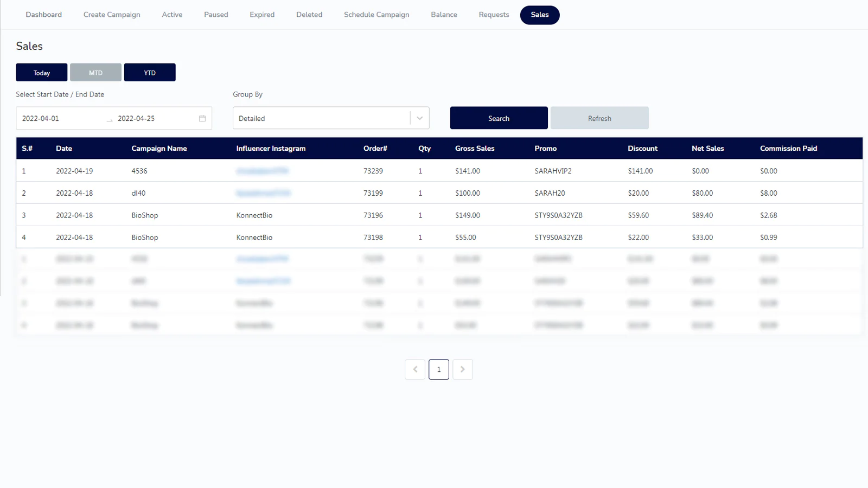Click the previous page arrow
Image resolution: width=868 pixels, height=488 pixels.
[415, 369]
